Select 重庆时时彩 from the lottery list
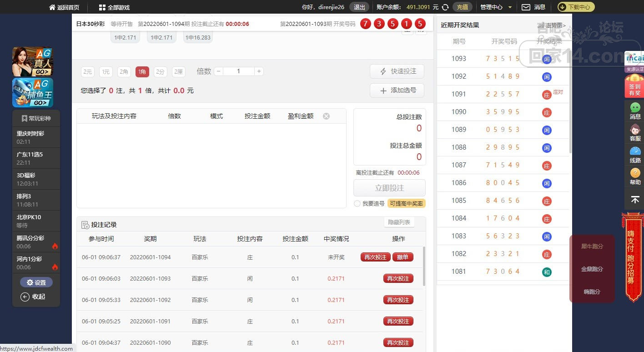 [x=36, y=137]
